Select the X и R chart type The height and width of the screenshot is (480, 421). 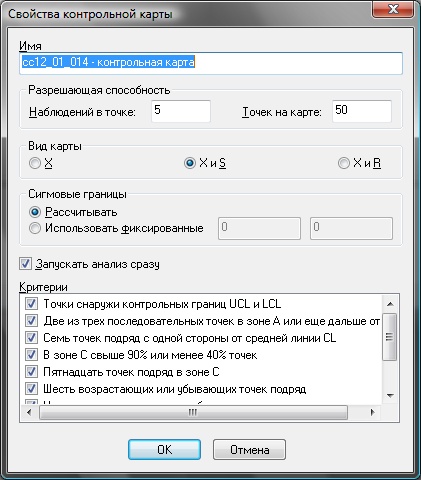click(344, 163)
